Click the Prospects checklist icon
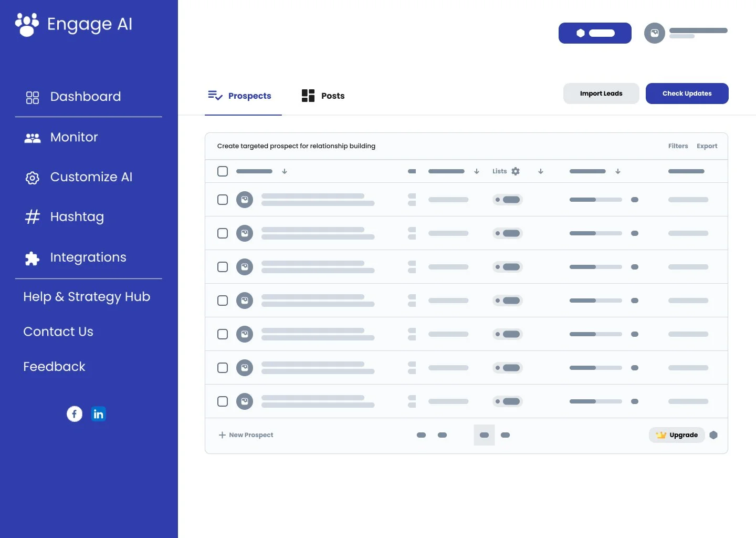The image size is (756, 538). (x=215, y=95)
